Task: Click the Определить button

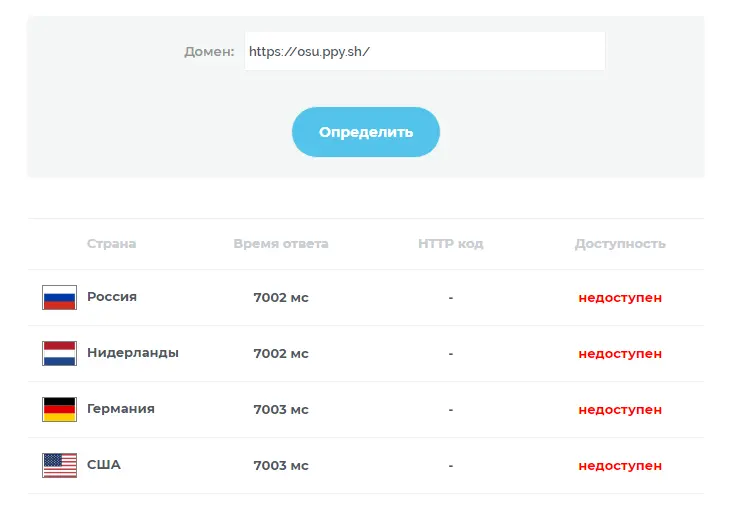Action: pyautogui.click(x=366, y=132)
